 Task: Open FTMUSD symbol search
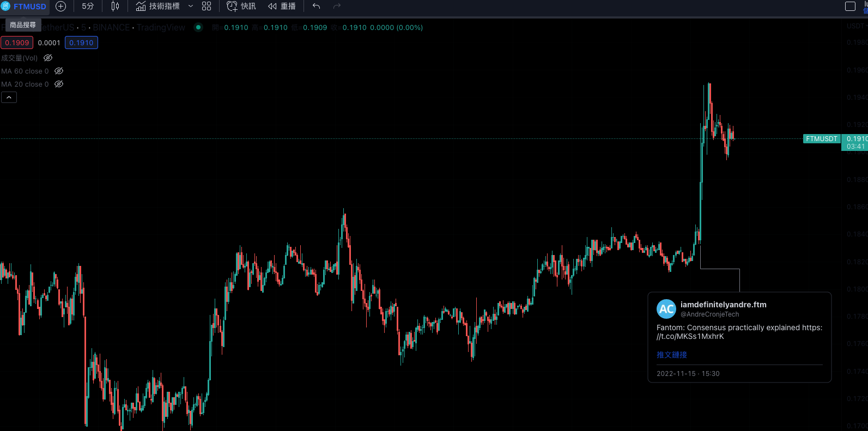tap(24, 7)
